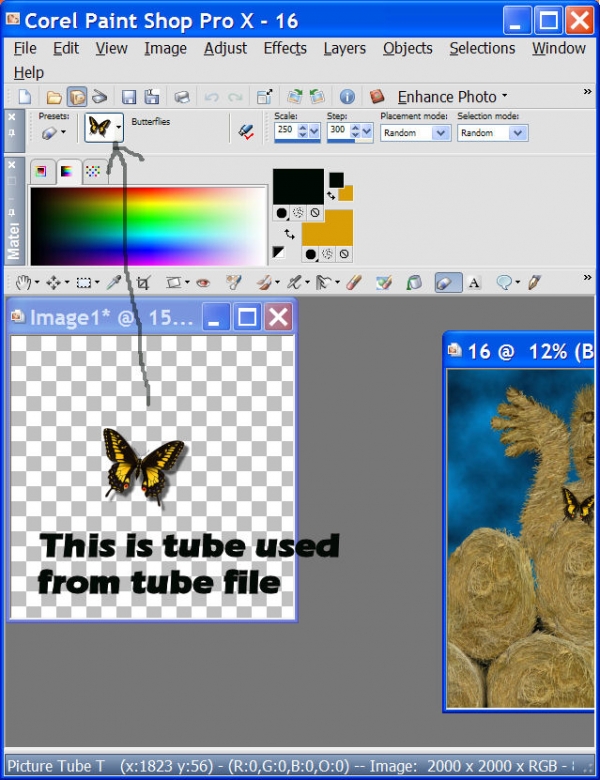This screenshot has height=780, width=600.
Task: Toggle the tool options palette pin
Action: pyautogui.click(x=12, y=134)
